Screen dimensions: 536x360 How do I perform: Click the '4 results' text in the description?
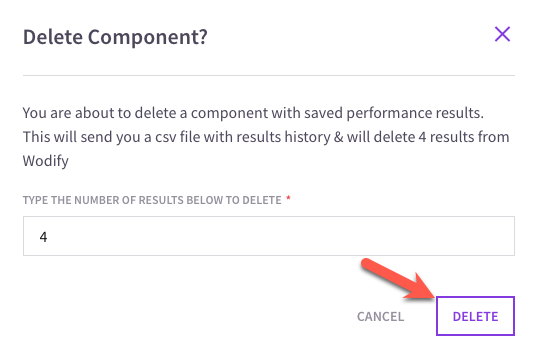(446, 137)
